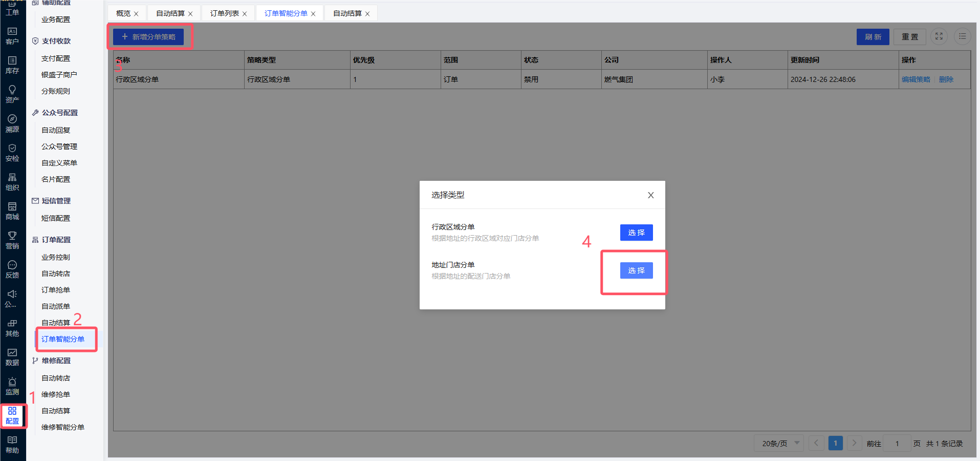Switch to the 订单智能分单 tab
980x461 pixels.
[286, 13]
